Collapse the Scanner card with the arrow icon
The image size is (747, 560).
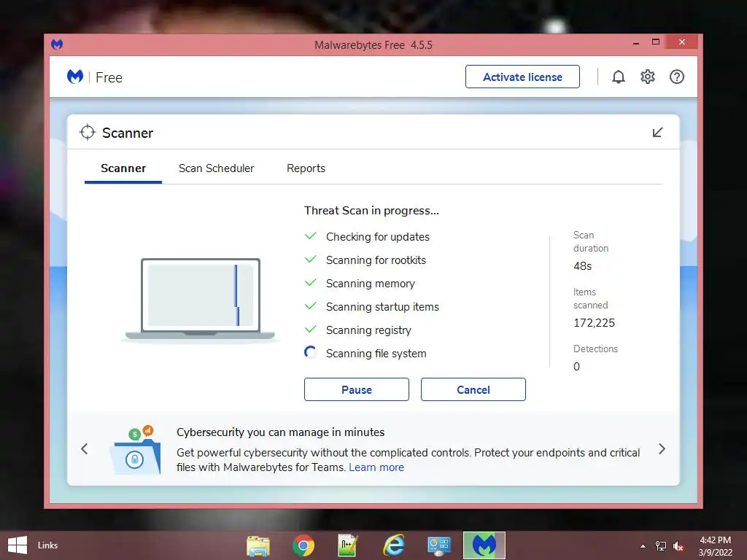coord(657,133)
